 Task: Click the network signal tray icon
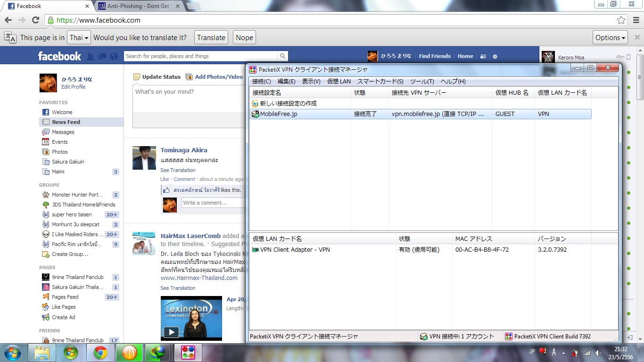(x=586, y=353)
